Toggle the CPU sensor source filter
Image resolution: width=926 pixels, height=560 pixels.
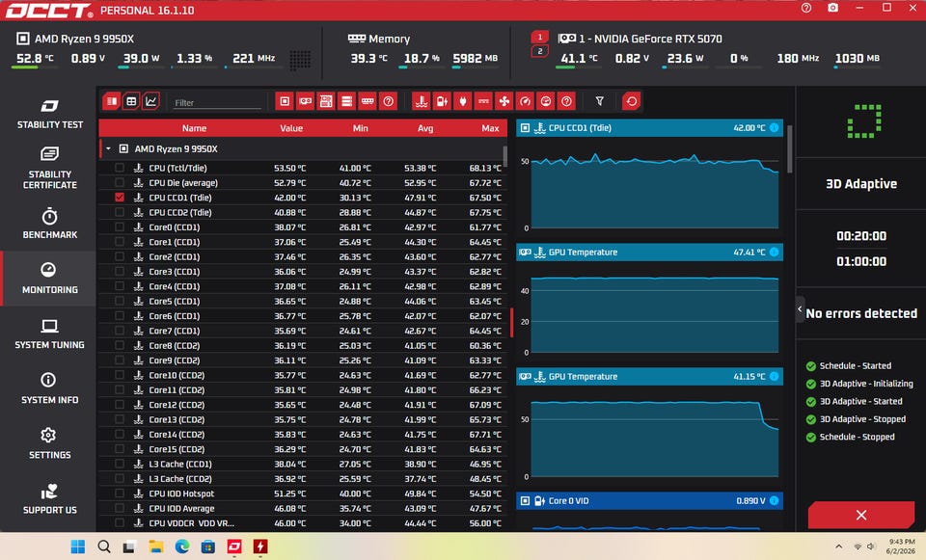click(x=285, y=101)
